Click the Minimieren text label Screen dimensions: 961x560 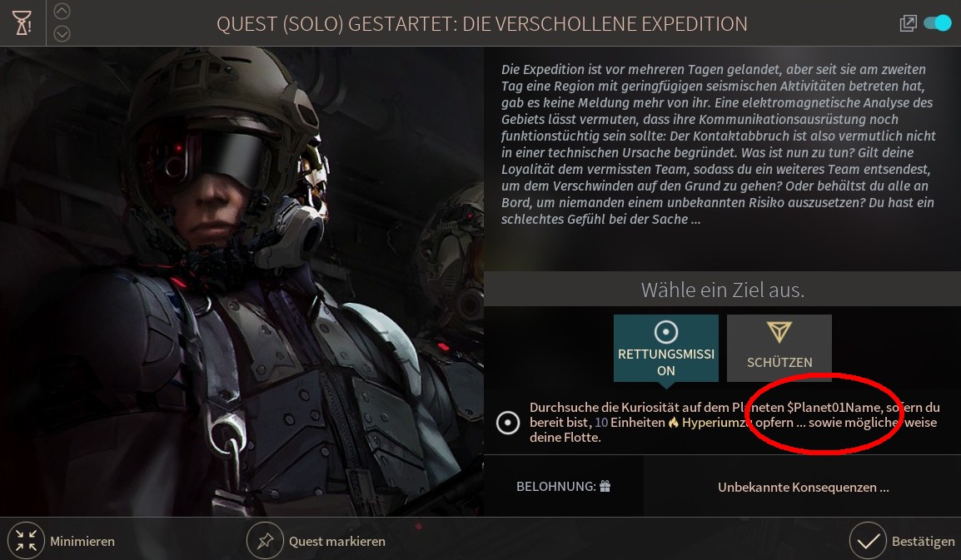tap(82, 541)
